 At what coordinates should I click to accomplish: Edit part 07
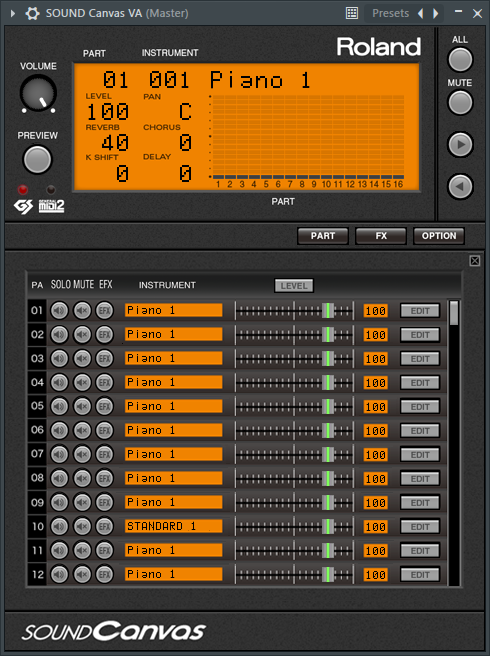tap(420, 455)
